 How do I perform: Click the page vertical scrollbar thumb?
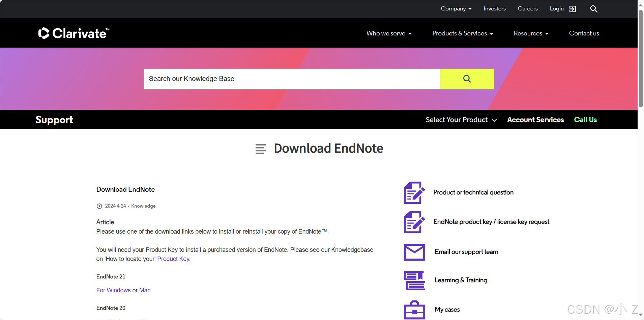[x=641, y=58]
